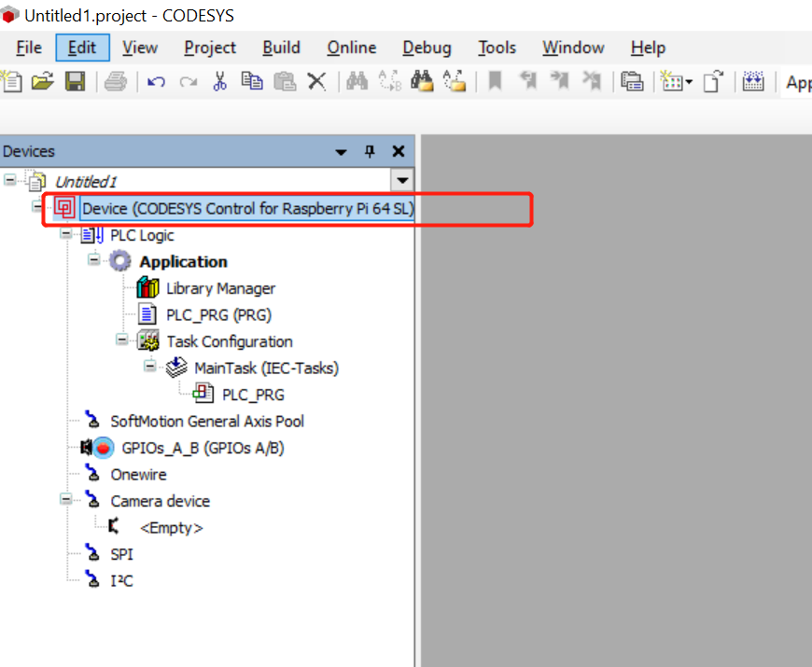Select the Onewire tree item

138,475
